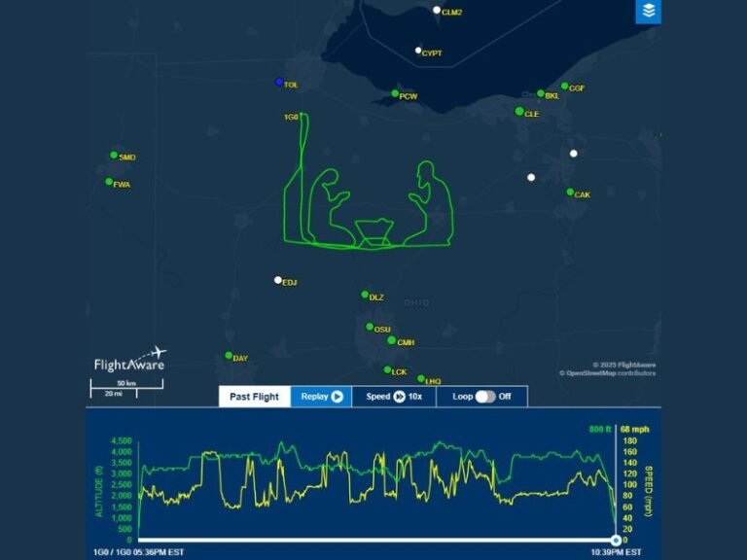Click the timeline end handle
The height and width of the screenshot is (560, 747).
(616, 540)
